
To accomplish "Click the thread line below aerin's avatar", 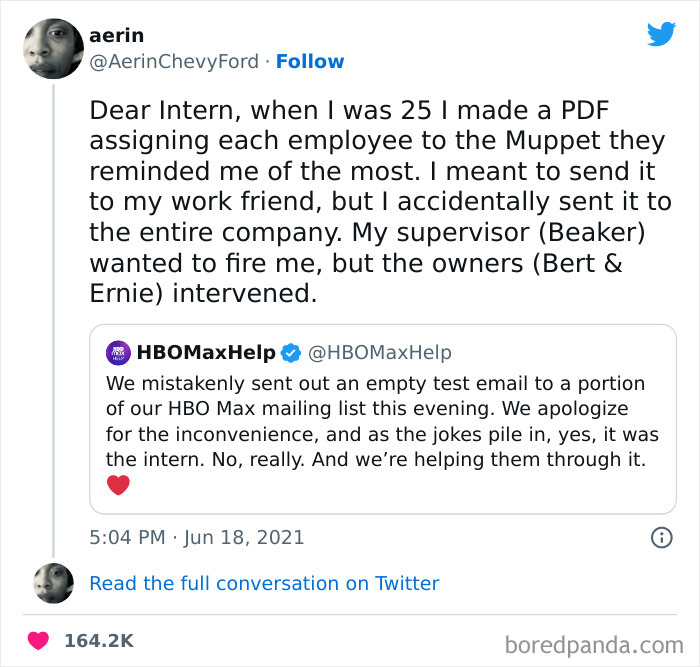I will 52,320.
